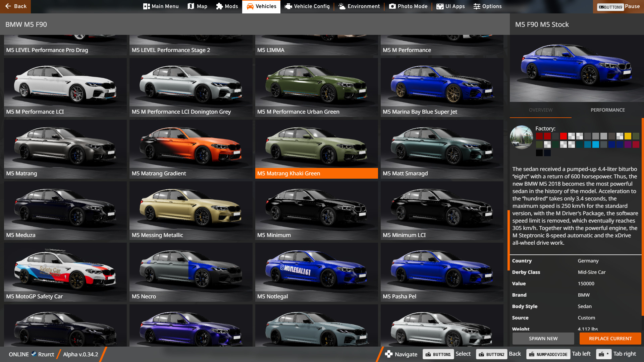Click the NUMPADDIVIDE keyboard badge
Image resolution: width=644 pixels, height=362 pixels.
(548, 354)
